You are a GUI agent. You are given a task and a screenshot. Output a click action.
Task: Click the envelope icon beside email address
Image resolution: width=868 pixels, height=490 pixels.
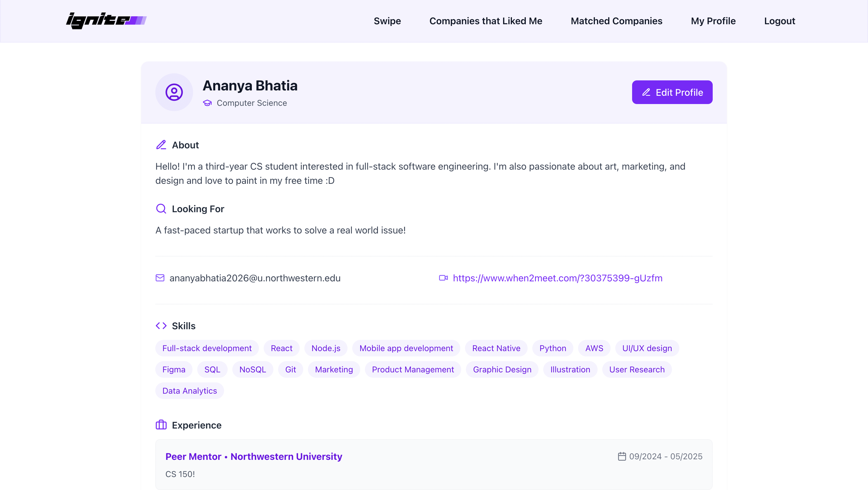pyautogui.click(x=160, y=278)
